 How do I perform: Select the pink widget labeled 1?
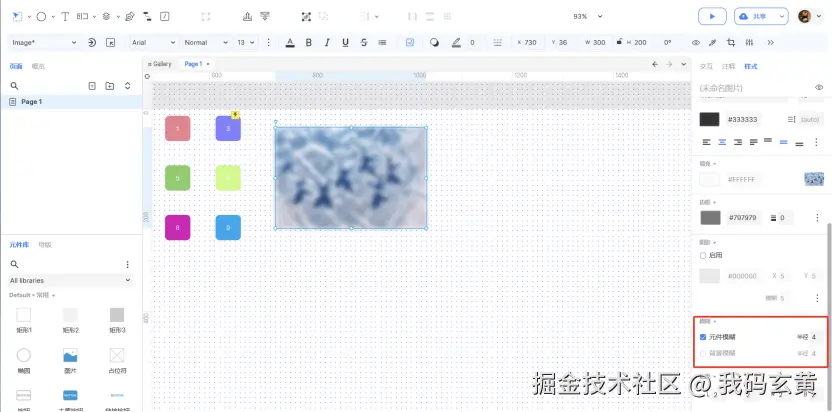[x=178, y=128]
